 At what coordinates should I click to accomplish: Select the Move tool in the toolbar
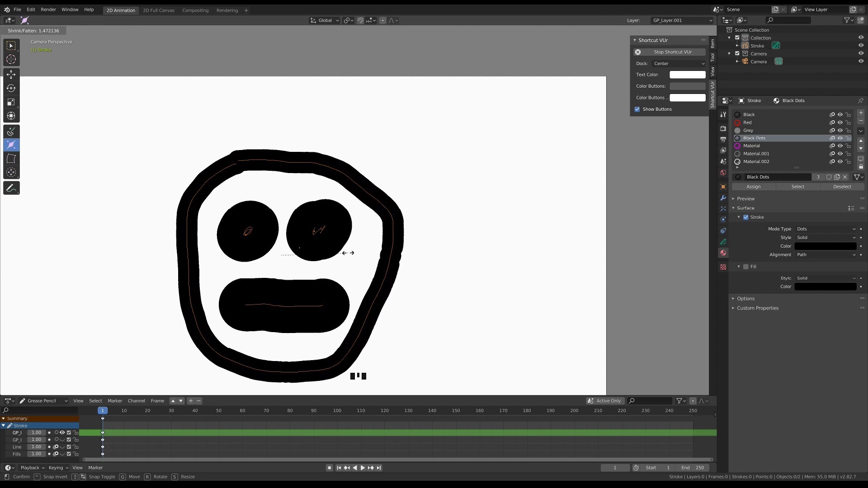click(x=11, y=75)
